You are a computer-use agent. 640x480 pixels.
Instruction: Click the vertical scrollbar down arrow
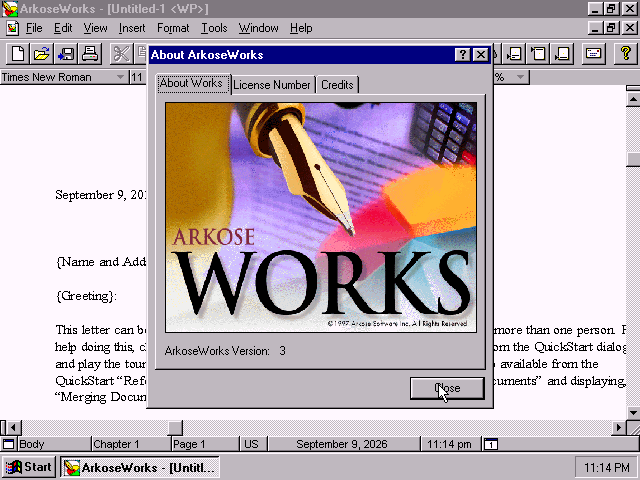pos(633,413)
